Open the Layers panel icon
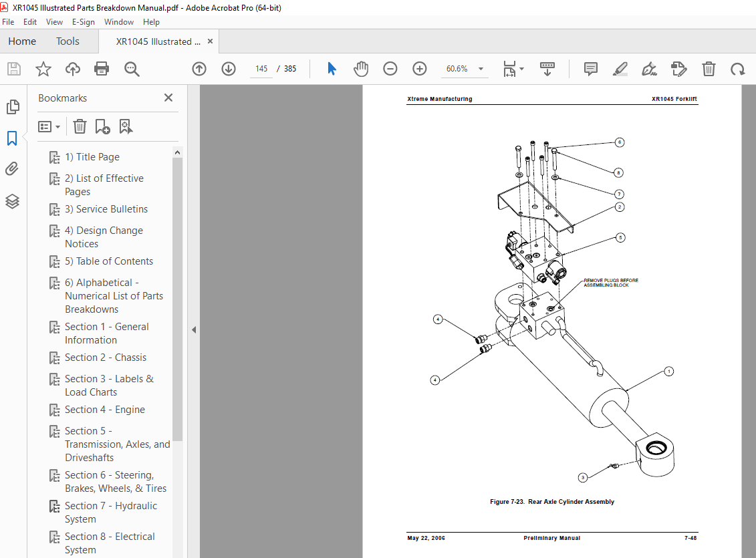This screenshot has height=558, width=756. point(12,201)
